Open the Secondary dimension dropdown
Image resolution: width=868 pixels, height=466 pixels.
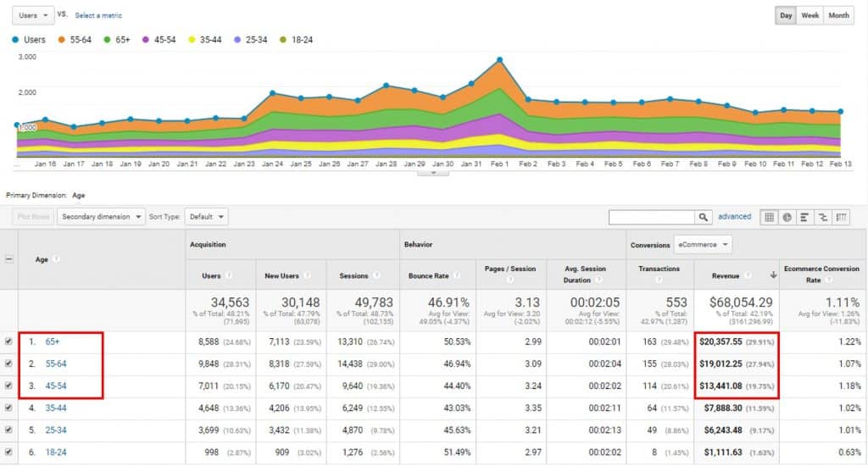pos(101,217)
